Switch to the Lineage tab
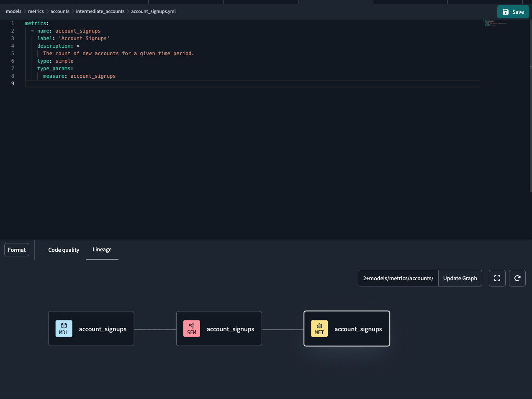Image resolution: width=532 pixels, height=399 pixels. (102, 250)
